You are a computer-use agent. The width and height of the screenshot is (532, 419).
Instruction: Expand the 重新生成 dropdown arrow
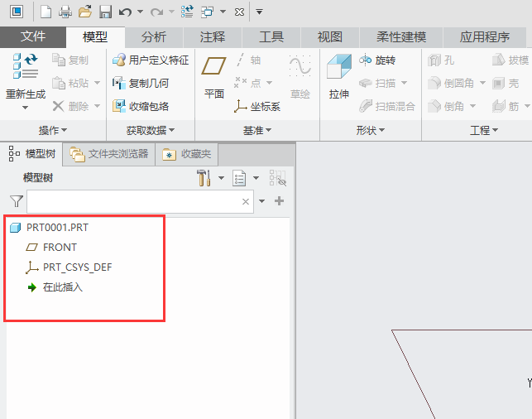(25, 108)
